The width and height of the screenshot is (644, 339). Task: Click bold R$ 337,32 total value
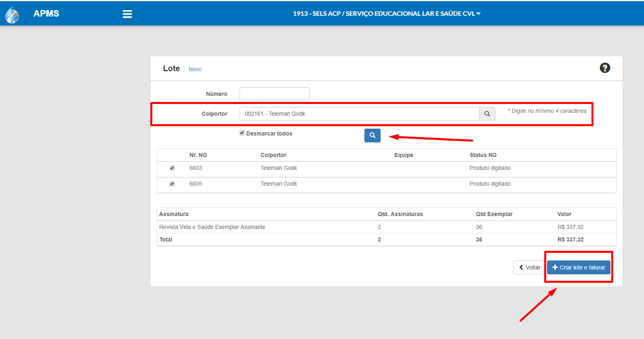[x=570, y=239]
